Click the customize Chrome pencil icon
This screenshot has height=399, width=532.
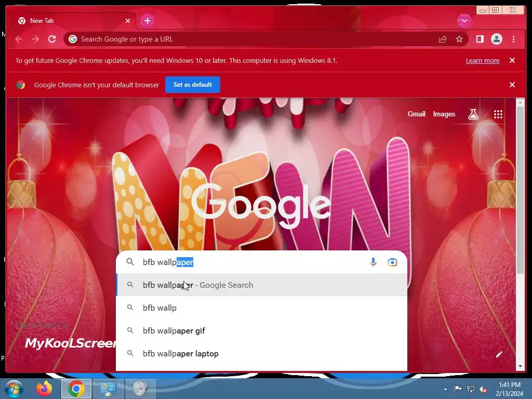(499, 354)
